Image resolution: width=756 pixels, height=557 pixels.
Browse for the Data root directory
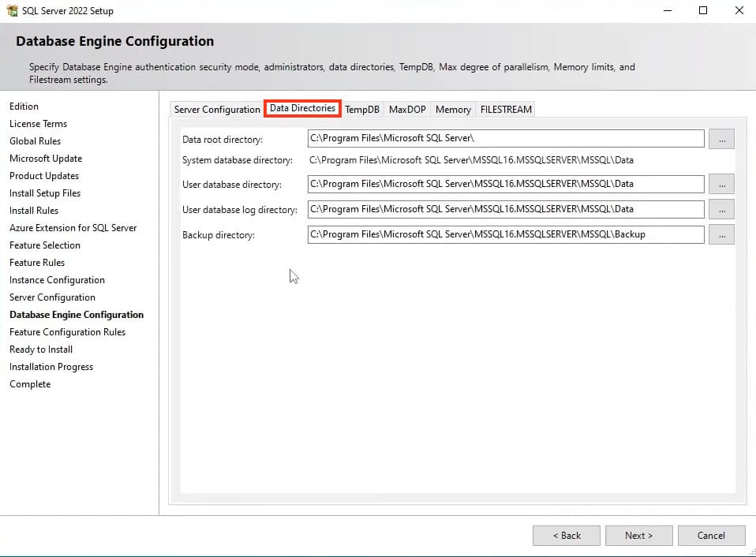pyautogui.click(x=721, y=139)
